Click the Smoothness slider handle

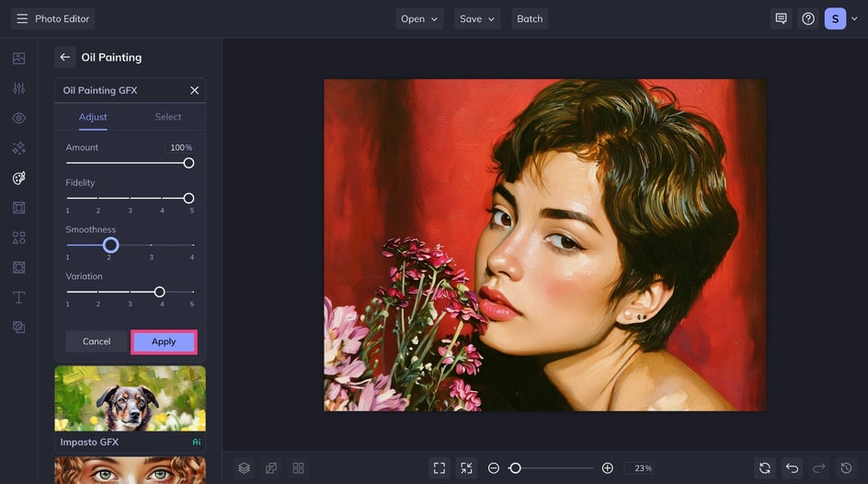point(110,245)
